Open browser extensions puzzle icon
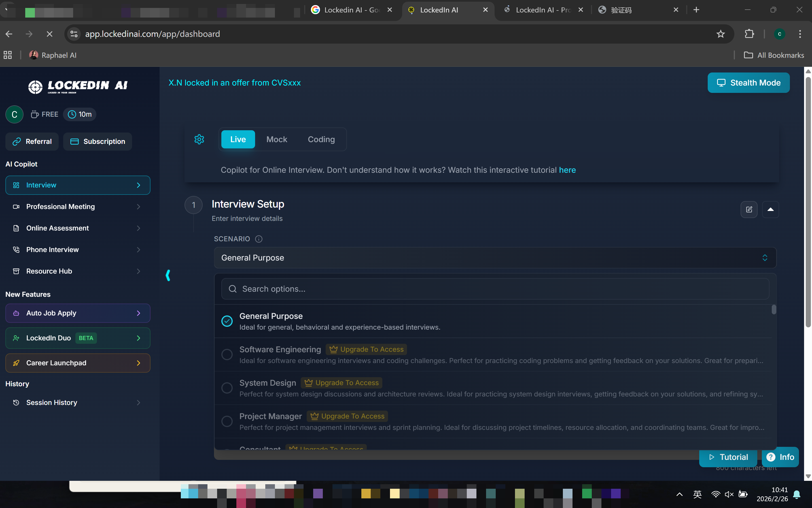 click(749, 34)
